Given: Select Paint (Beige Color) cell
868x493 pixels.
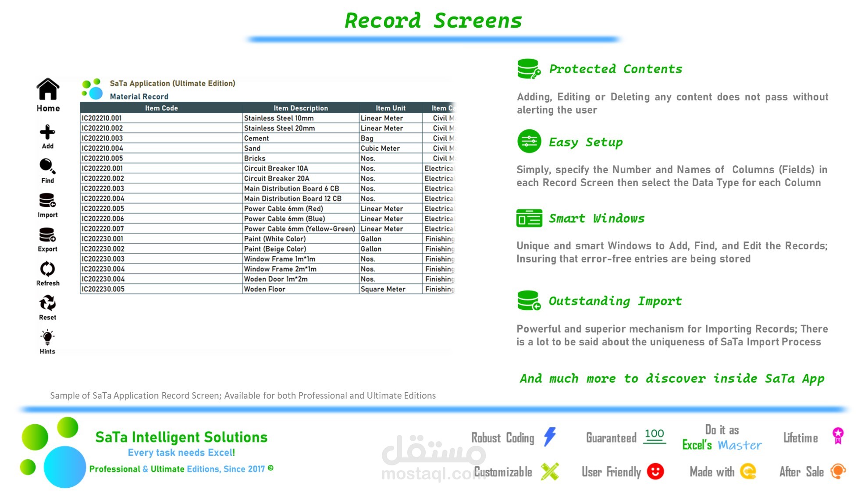Looking at the screenshot, I should tap(301, 249).
